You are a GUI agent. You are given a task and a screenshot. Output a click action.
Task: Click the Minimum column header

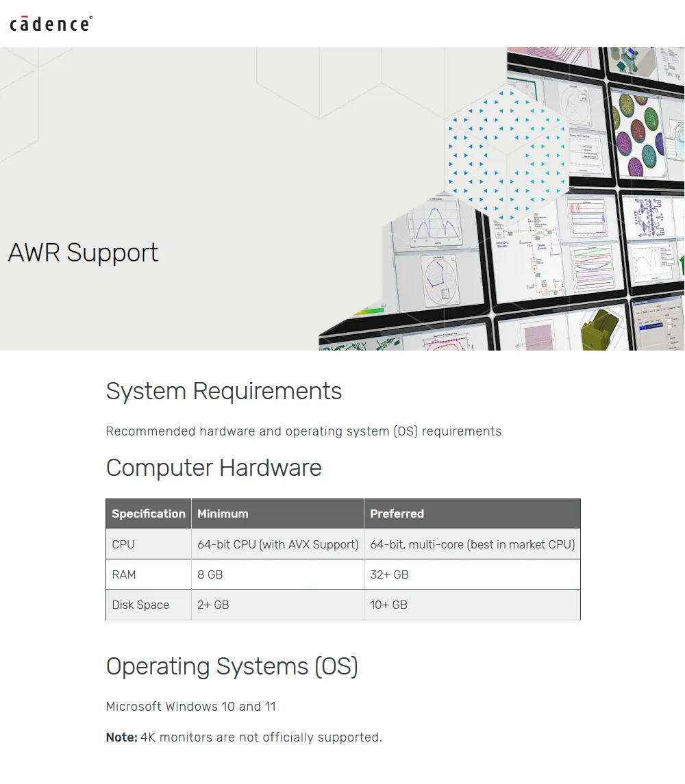point(223,514)
